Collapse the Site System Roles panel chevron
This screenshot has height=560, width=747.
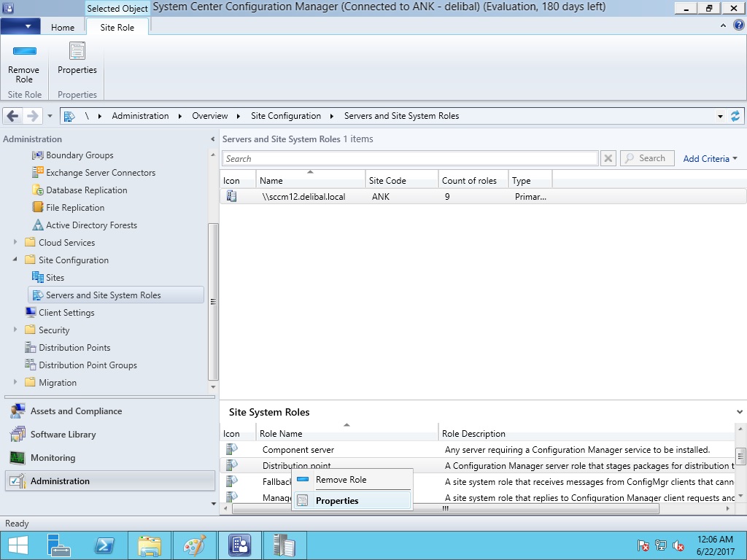pos(740,413)
